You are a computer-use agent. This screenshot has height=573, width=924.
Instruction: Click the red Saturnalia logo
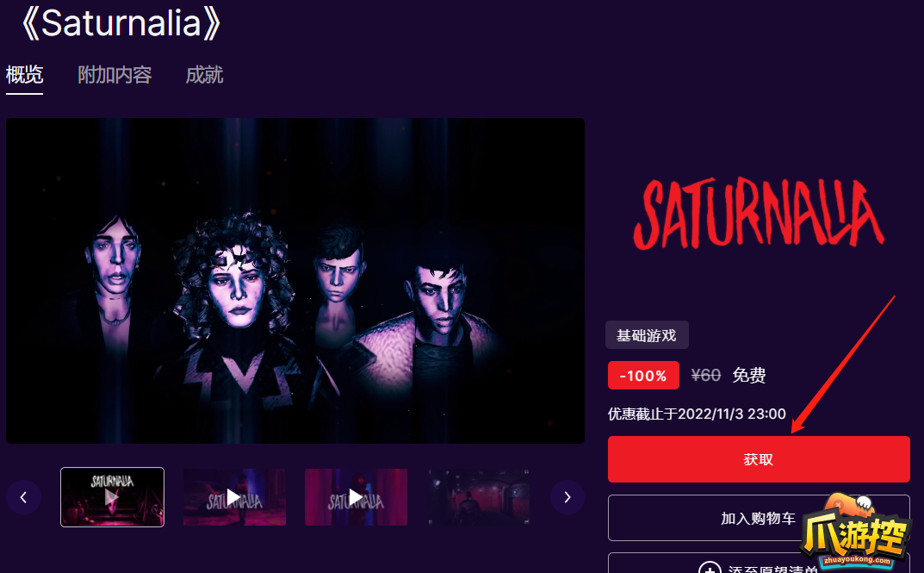tap(759, 214)
